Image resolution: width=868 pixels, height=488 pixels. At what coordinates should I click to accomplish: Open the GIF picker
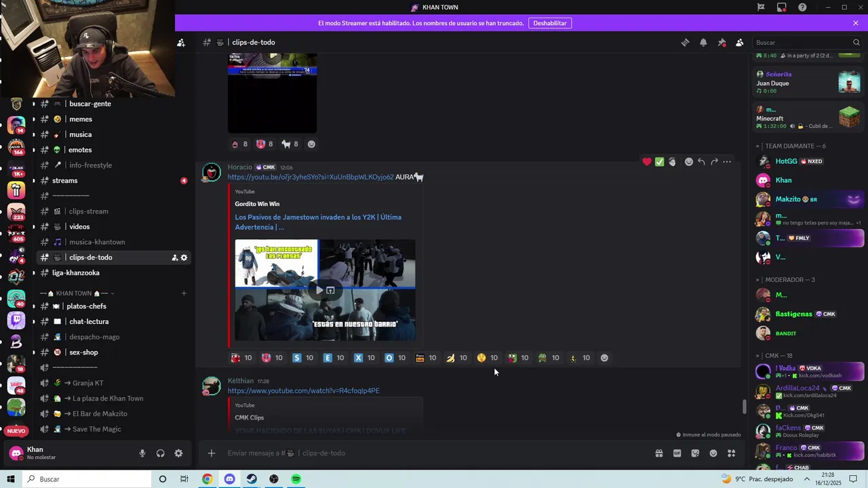tap(677, 453)
